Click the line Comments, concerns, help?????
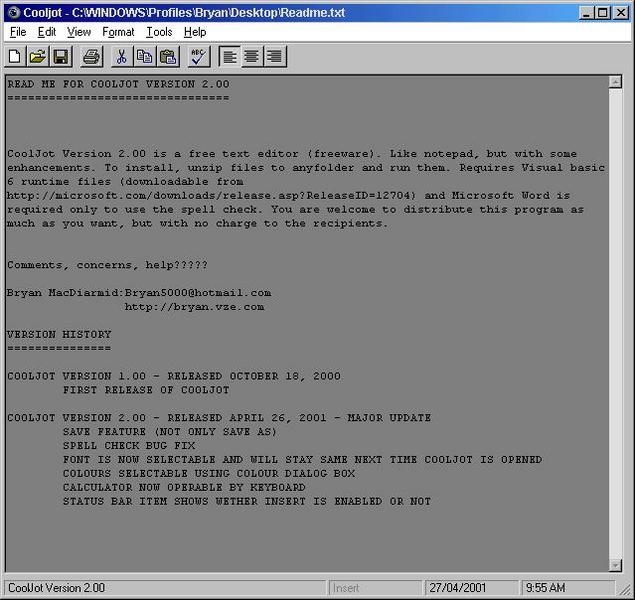 tap(107, 265)
